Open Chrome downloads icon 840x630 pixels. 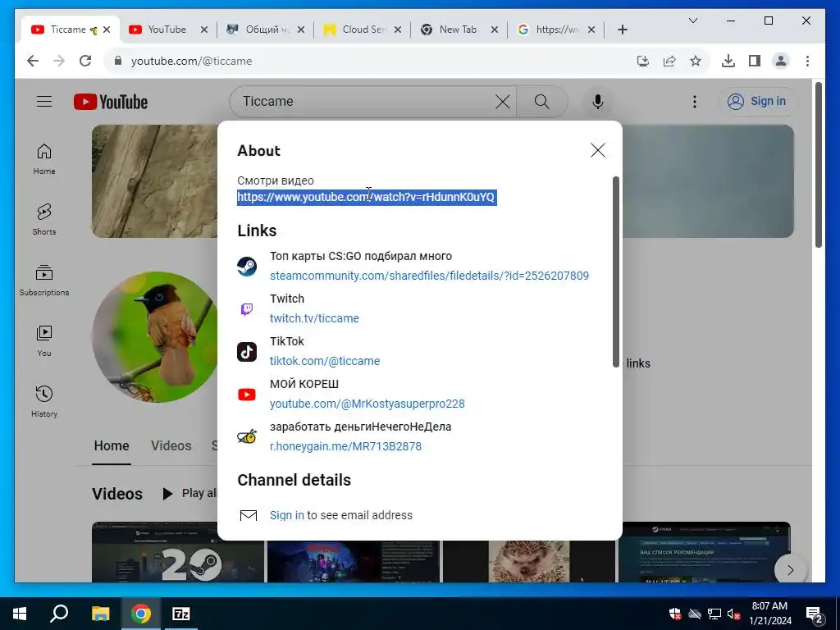pyautogui.click(x=728, y=61)
